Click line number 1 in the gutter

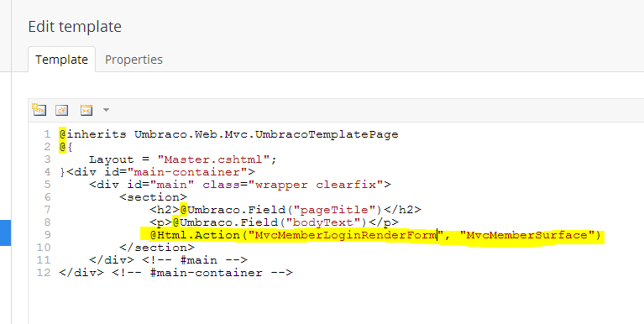(47, 134)
